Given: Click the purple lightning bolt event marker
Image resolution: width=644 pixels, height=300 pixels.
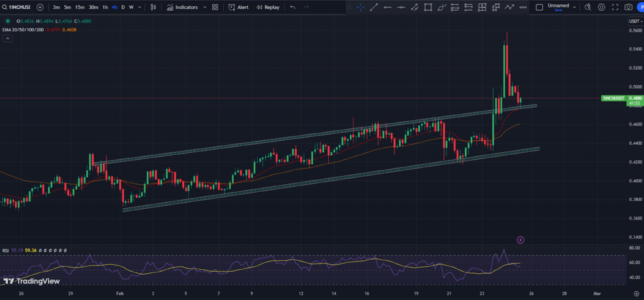Looking at the screenshot, I should point(520,240).
